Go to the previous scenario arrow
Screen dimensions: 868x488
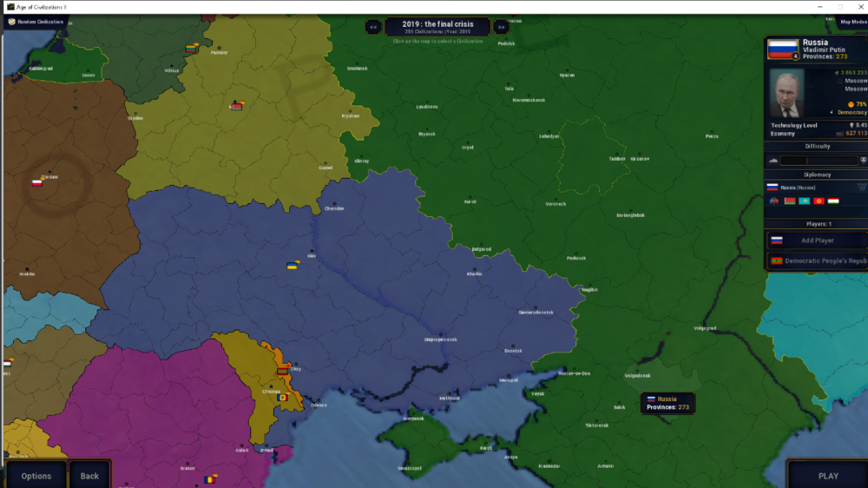pos(373,27)
